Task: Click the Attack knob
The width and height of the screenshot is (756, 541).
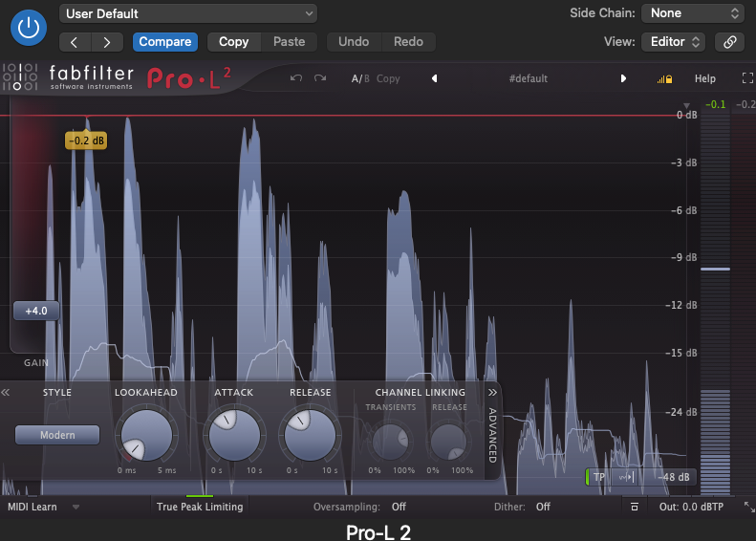Action: click(234, 436)
